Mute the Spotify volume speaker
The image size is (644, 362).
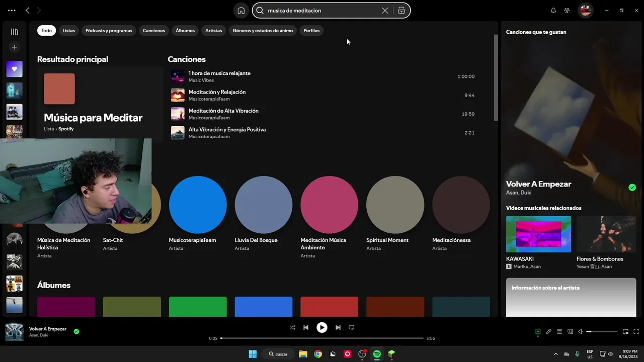click(581, 331)
